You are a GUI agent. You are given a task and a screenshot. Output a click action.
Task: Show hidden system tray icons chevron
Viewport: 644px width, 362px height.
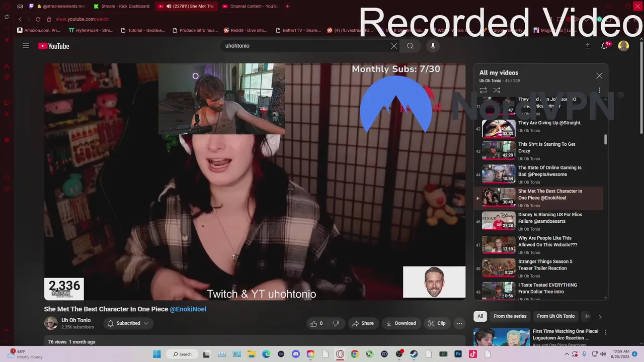tap(568, 354)
